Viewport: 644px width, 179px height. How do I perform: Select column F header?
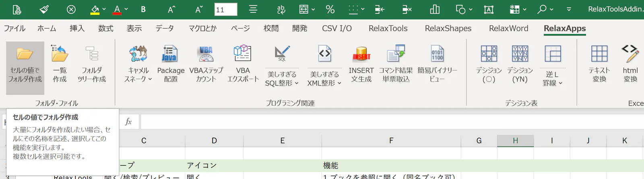pos(391,141)
